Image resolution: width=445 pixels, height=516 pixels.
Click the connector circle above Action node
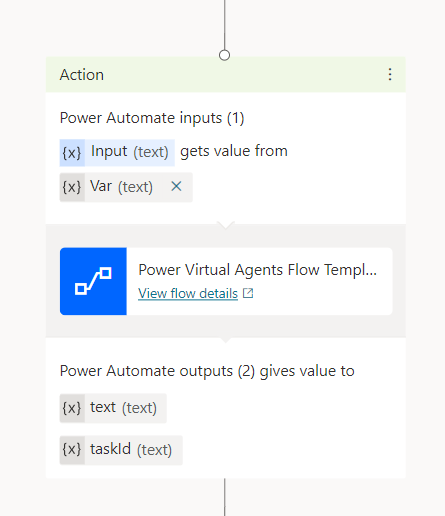(x=224, y=55)
